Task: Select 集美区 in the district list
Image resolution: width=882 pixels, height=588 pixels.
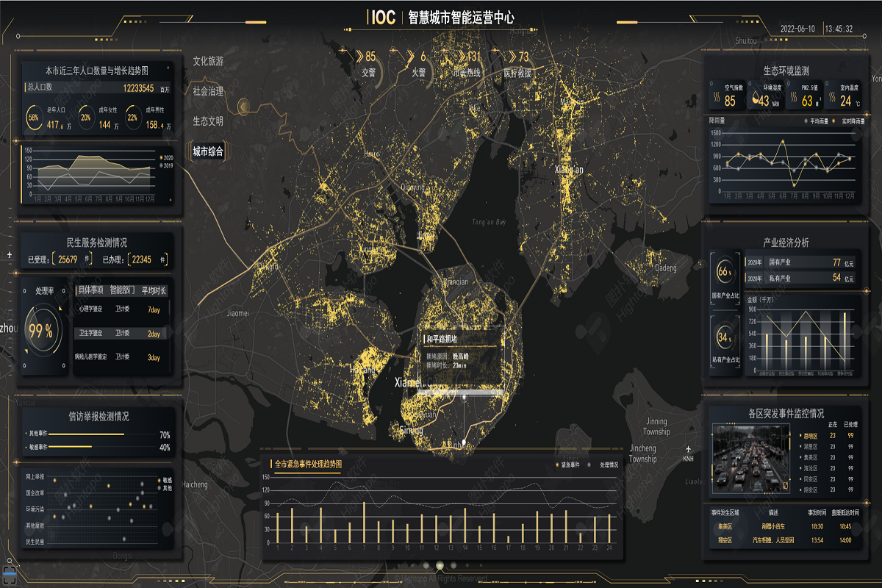Action: point(808,456)
